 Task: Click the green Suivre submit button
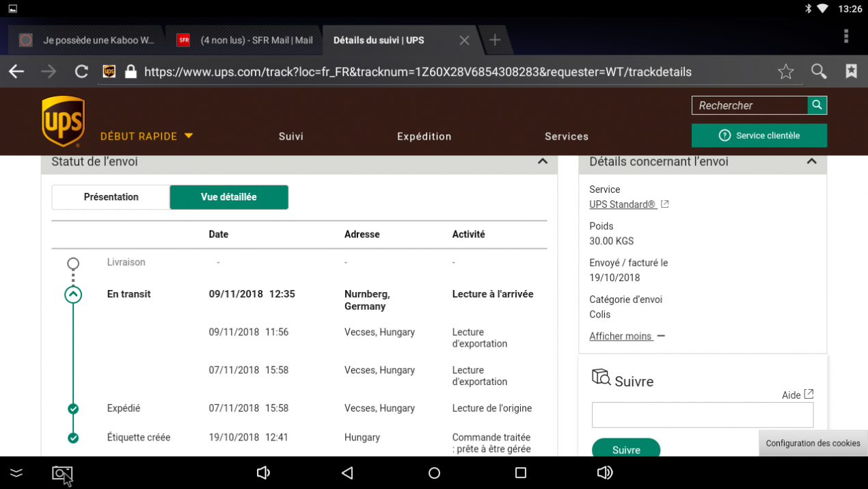626,449
